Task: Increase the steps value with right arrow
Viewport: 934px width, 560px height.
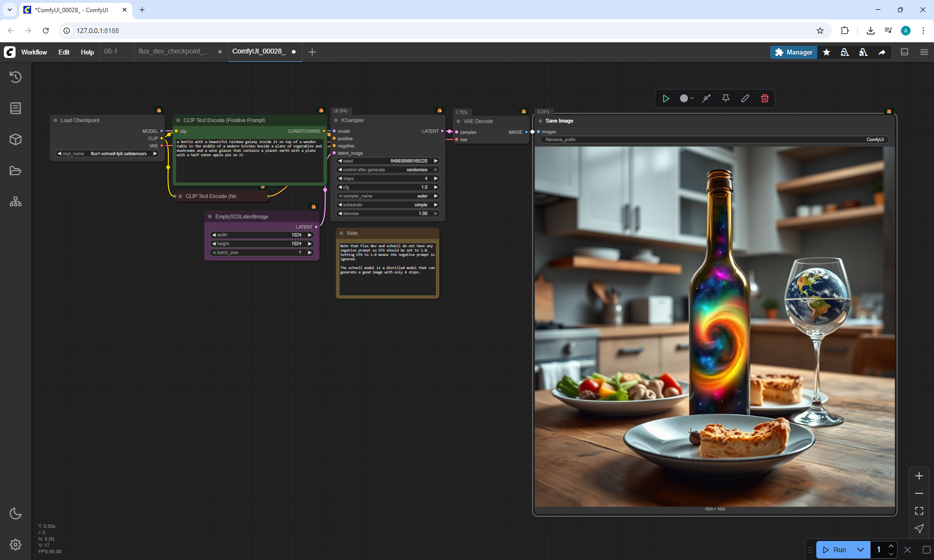Action: (436, 179)
